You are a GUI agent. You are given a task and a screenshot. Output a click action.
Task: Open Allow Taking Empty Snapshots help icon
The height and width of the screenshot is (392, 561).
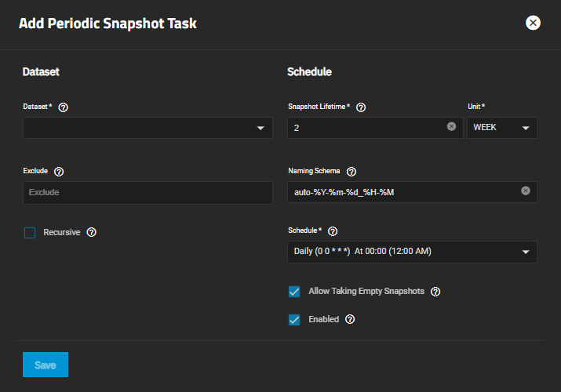tap(435, 292)
